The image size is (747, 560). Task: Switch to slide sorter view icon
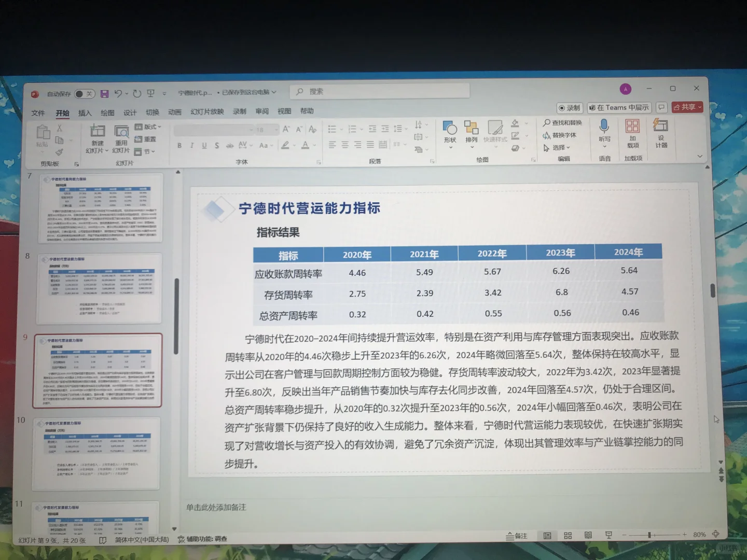(x=568, y=536)
